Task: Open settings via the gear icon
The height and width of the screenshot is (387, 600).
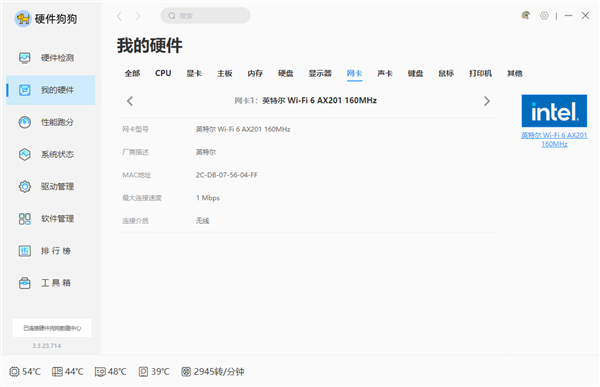Action: tap(544, 15)
